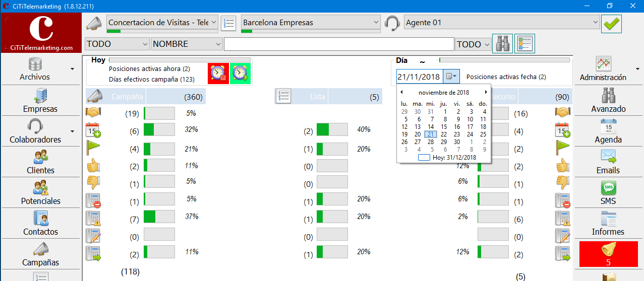Open the NOMBRE field dropdown
The height and width of the screenshot is (281, 644).
218,44
